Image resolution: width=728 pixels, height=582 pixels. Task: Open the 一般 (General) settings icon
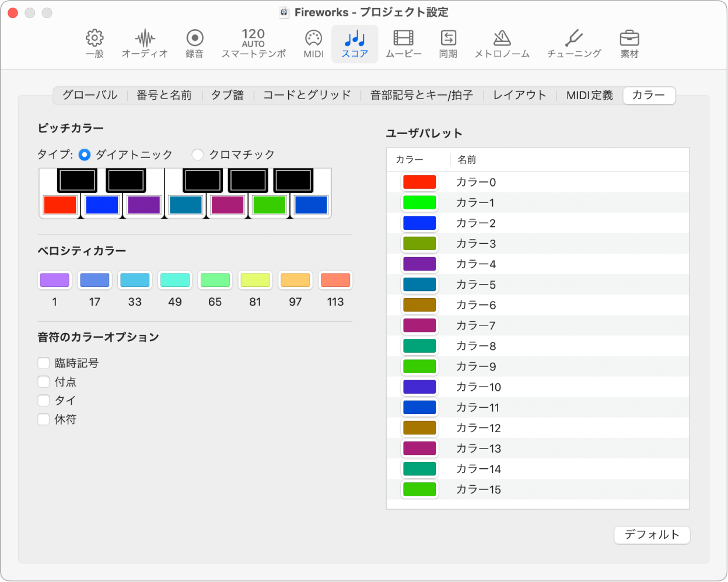click(94, 43)
